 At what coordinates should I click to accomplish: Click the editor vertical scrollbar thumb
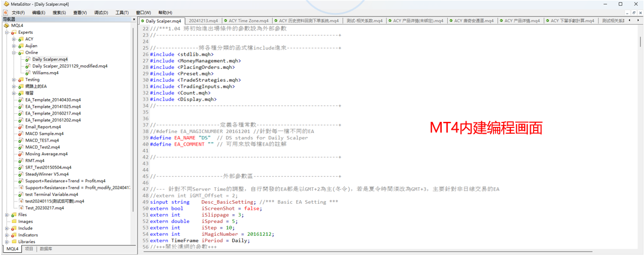point(640,42)
